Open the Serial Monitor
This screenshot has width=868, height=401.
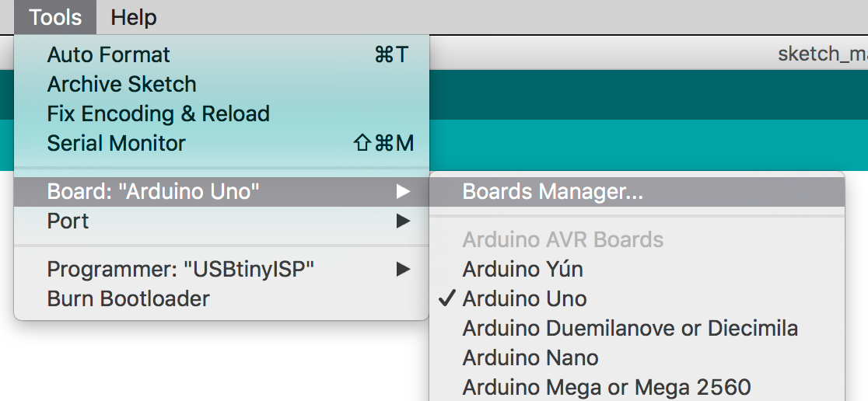pyautogui.click(x=116, y=143)
